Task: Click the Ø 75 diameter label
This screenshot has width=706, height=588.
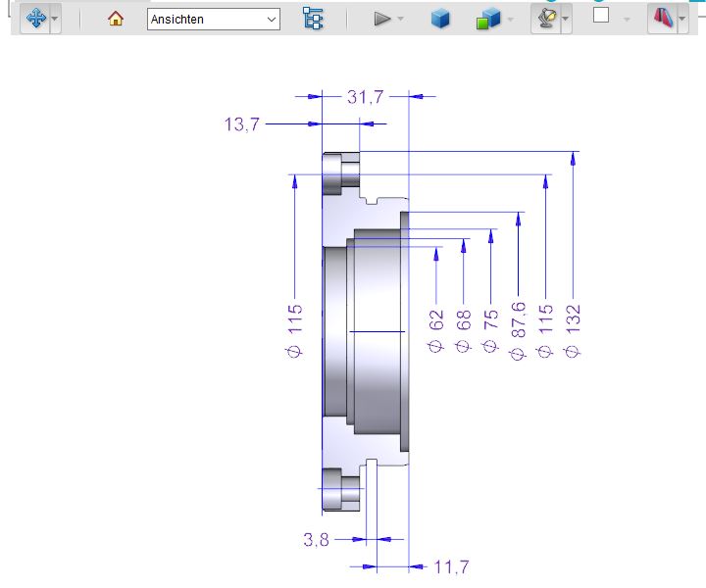Action: (491, 330)
